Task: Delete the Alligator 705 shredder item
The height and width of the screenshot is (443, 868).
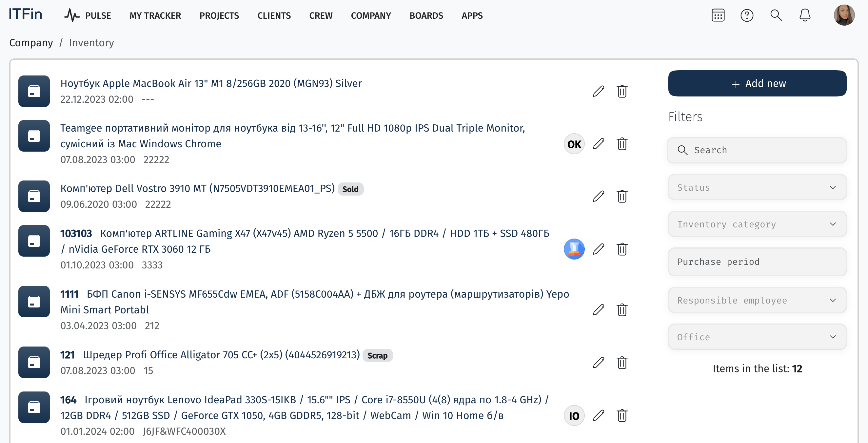Action: coord(622,362)
